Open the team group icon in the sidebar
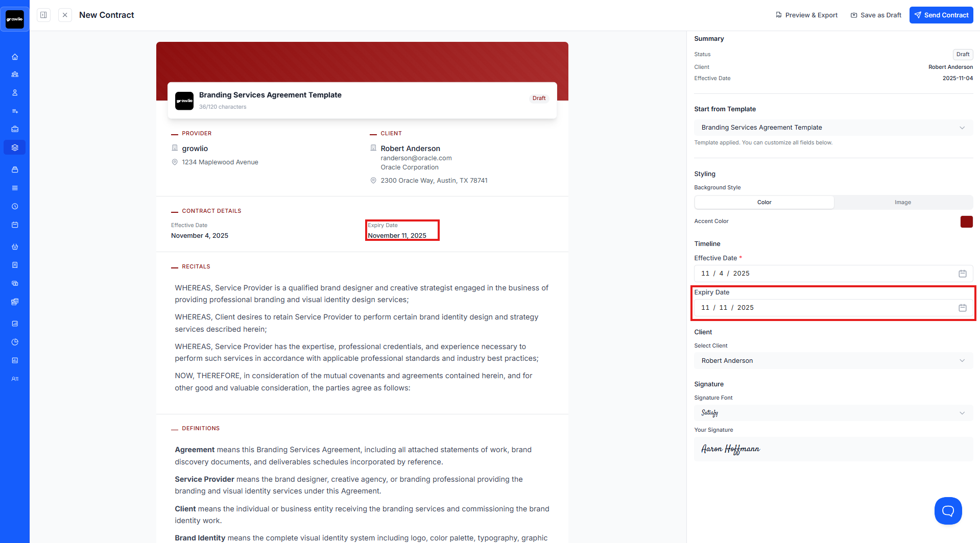980x543 pixels. click(x=15, y=75)
